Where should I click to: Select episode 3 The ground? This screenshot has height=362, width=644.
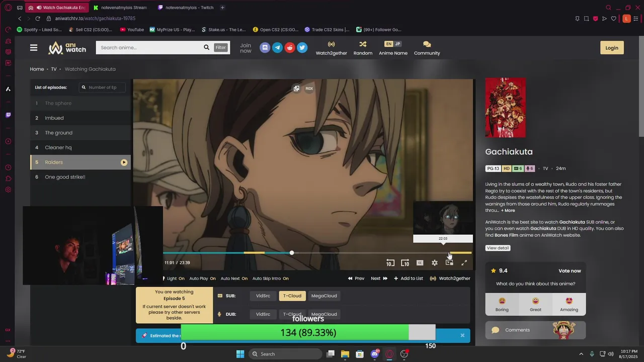[x=80, y=133]
